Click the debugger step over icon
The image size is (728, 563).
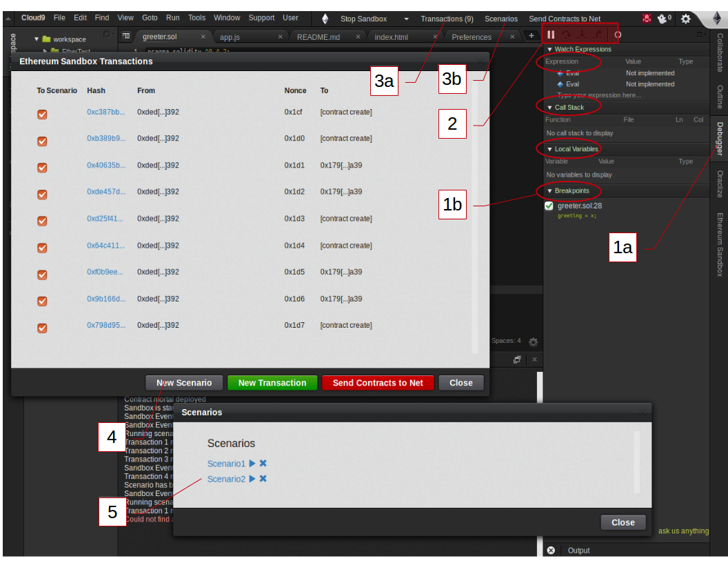(566, 34)
